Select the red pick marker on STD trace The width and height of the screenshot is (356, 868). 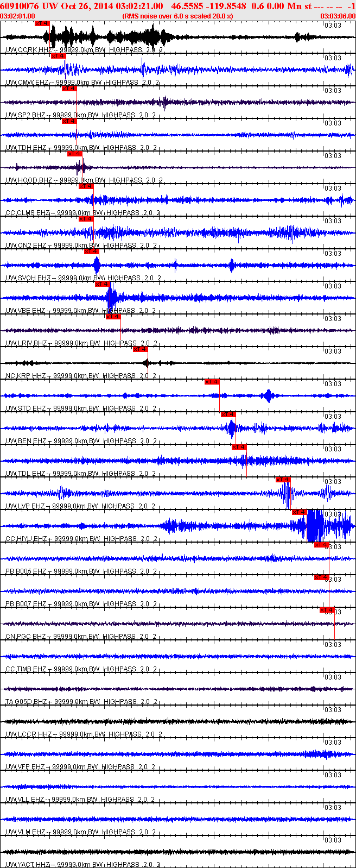pos(212,382)
